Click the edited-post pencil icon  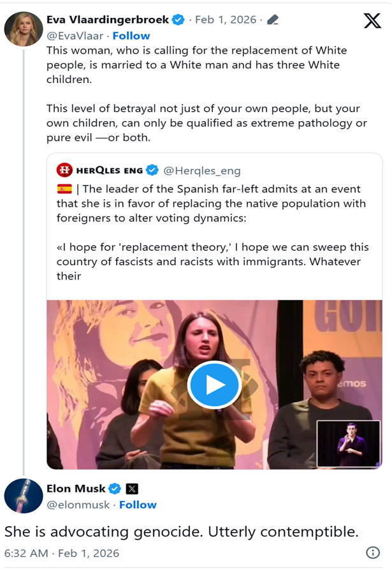click(273, 20)
